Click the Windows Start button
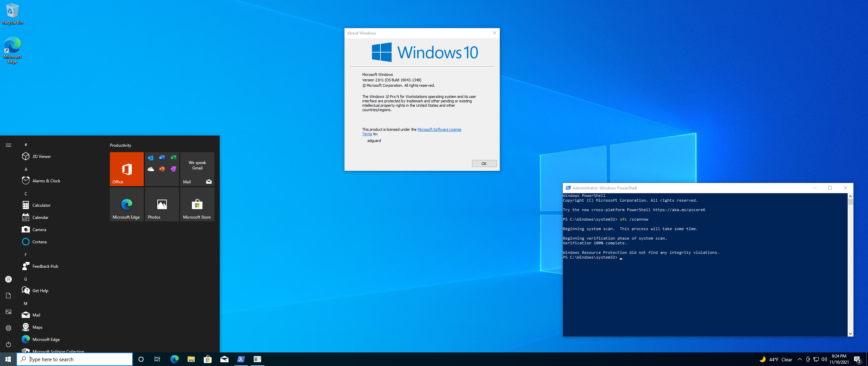Image resolution: width=868 pixels, height=366 pixels. point(8,359)
